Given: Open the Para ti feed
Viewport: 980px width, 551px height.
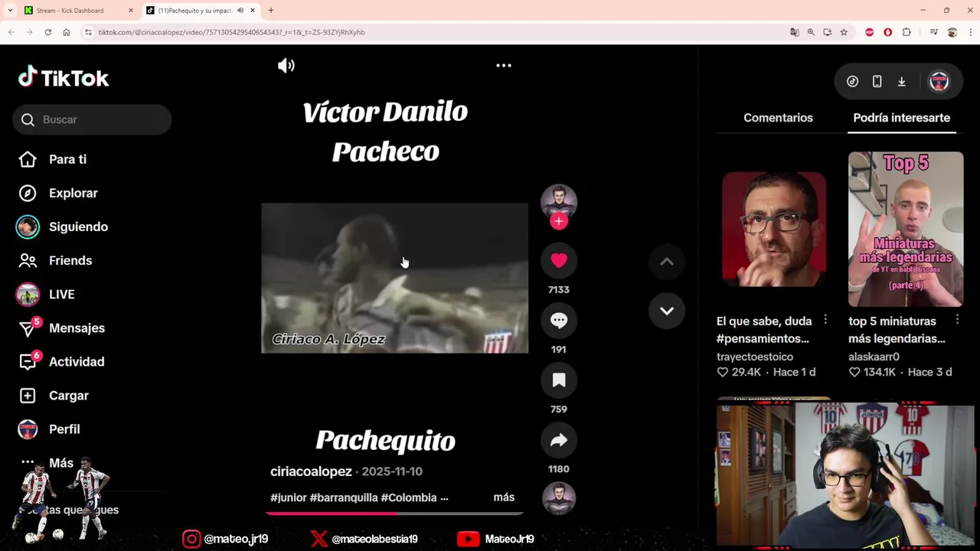Looking at the screenshot, I should pyautogui.click(x=67, y=159).
